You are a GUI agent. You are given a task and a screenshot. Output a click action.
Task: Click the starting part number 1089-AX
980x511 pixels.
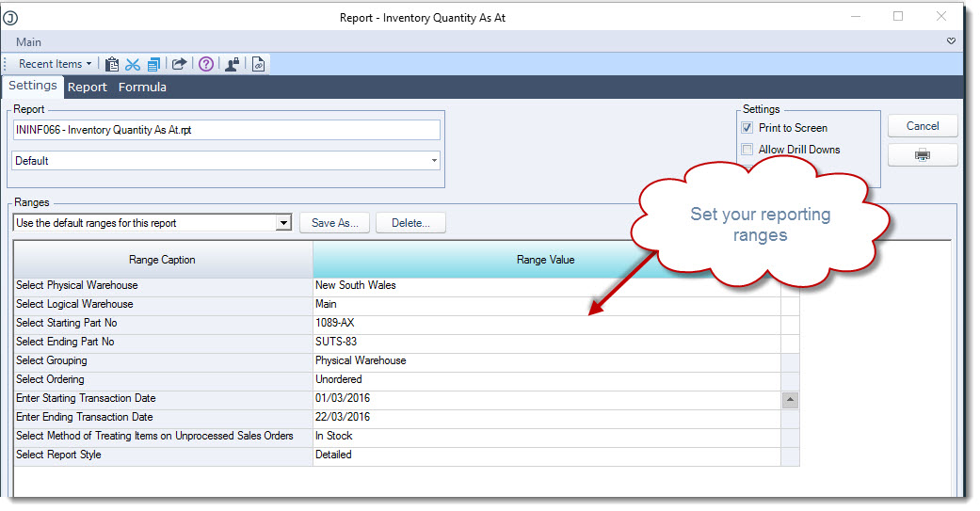(547, 323)
